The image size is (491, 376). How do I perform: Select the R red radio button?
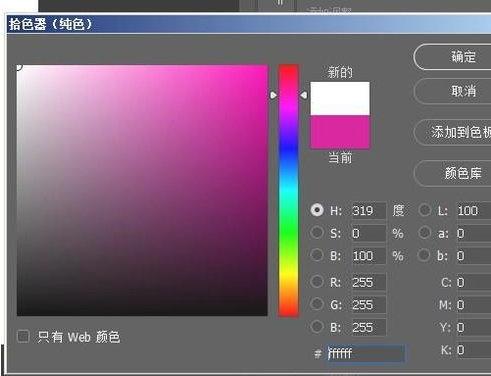317,282
